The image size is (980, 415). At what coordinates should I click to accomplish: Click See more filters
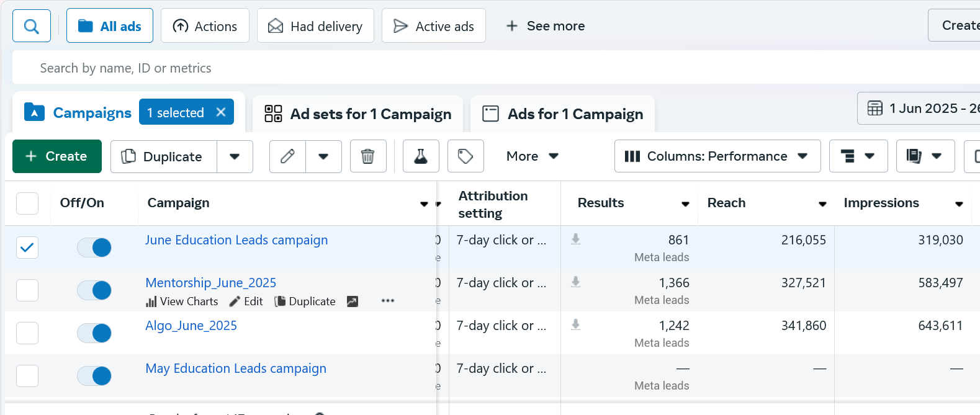coord(545,26)
